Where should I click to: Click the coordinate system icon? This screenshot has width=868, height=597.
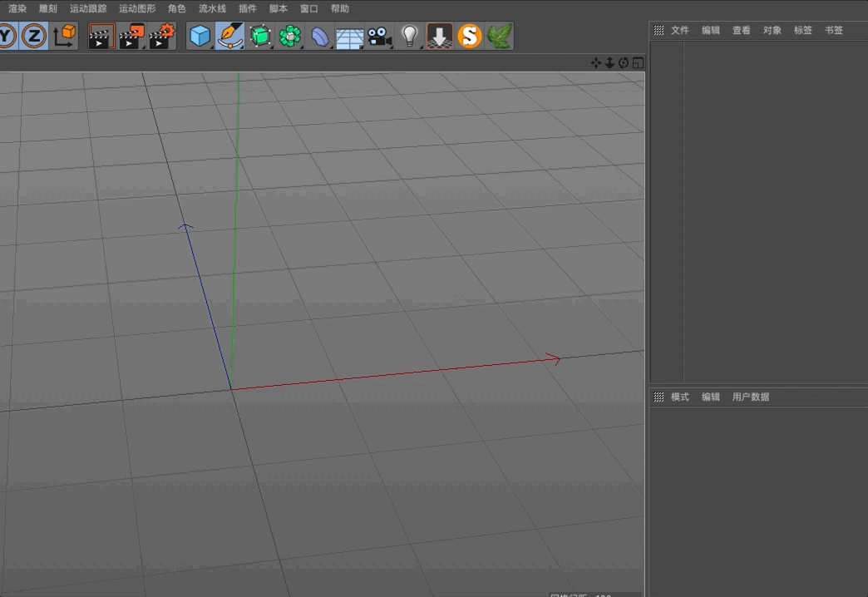[64, 36]
